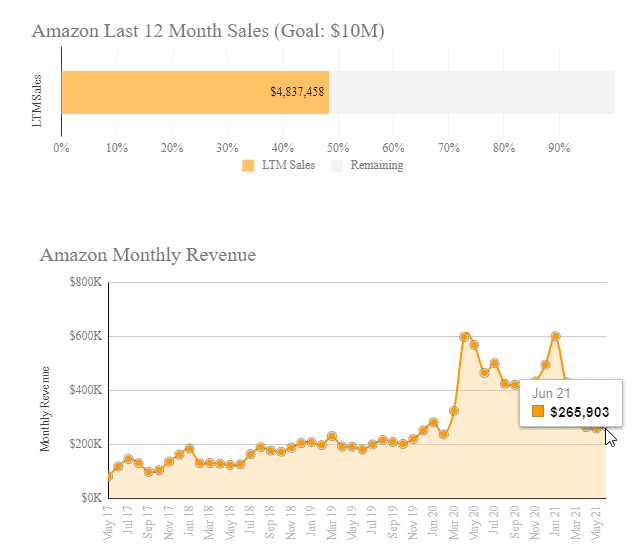Click the gray Remaining legend swatch
644x558 pixels.
[337, 166]
